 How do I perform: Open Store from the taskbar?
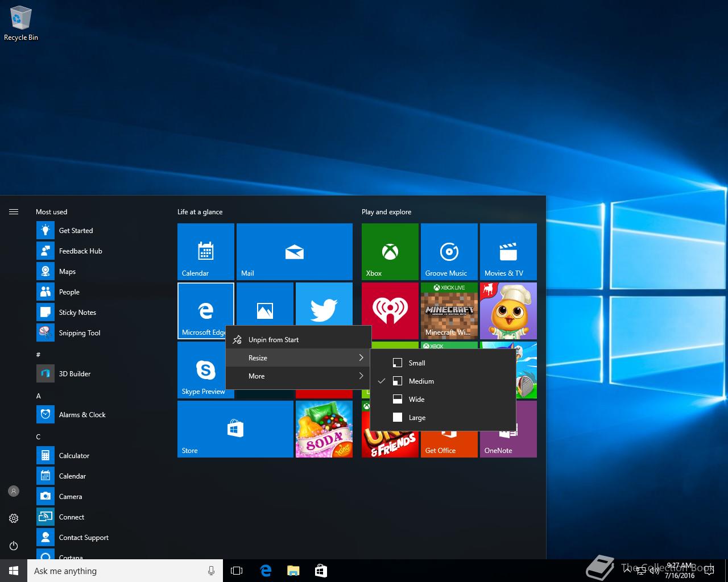pyautogui.click(x=321, y=571)
